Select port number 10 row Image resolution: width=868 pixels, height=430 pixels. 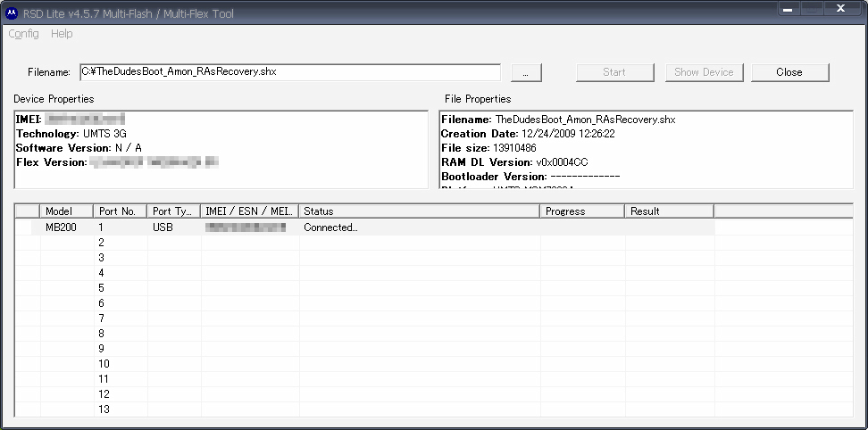[x=365, y=364]
